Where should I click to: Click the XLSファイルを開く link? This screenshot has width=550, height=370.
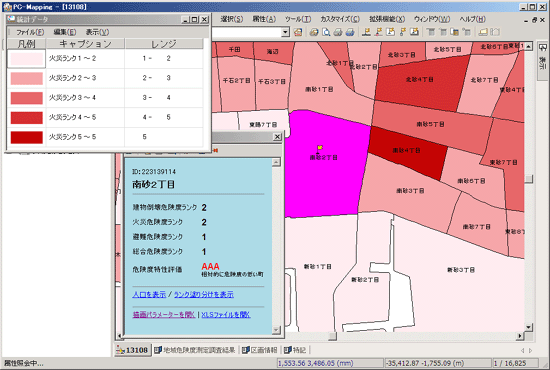(x=226, y=315)
